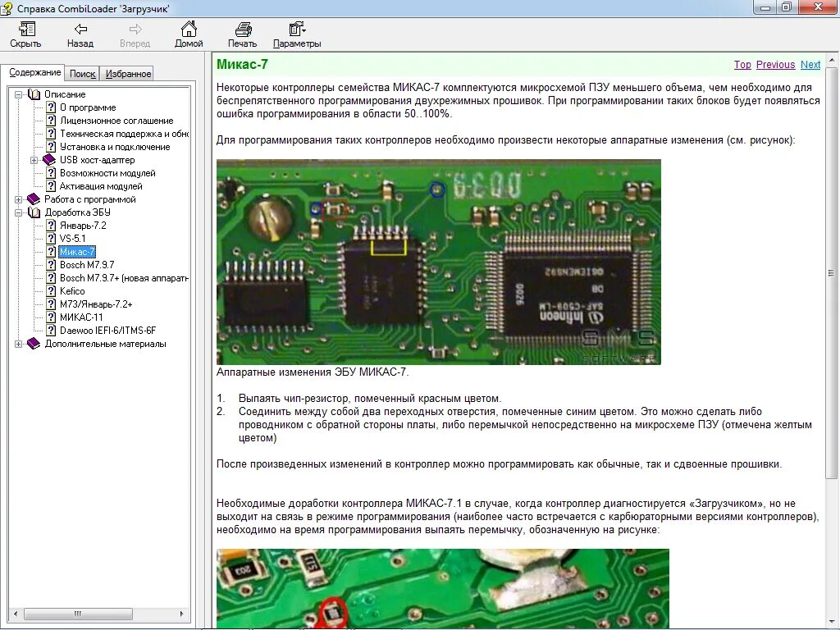
Task: Select the highlighted Микас-7 topic
Action: coord(77,252)
